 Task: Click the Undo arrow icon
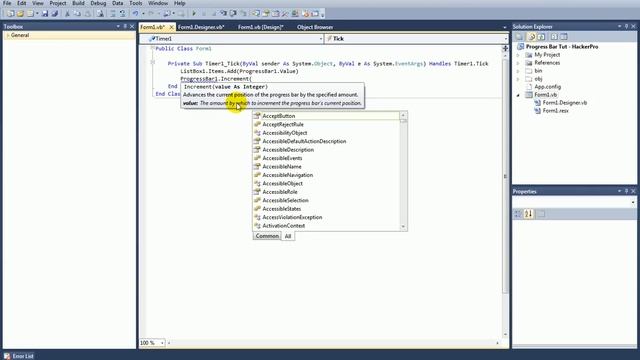point(136,13)
